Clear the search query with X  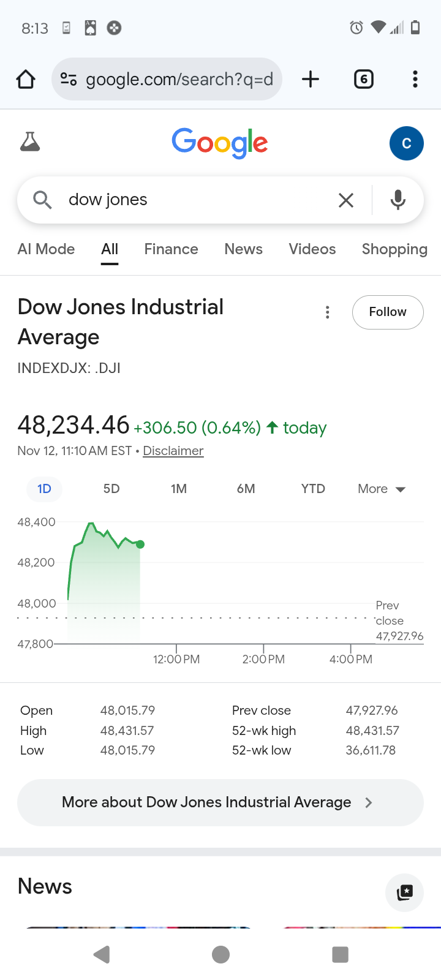[346, 200]
